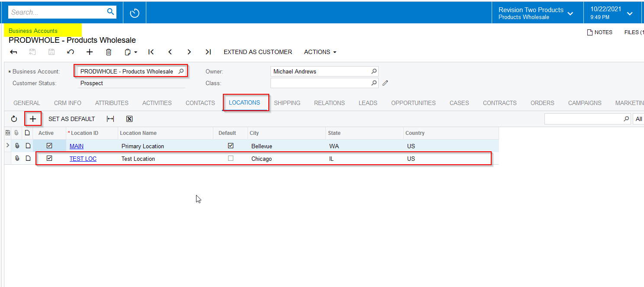Click the note icon in TEST LOC row
Screen dimensions: 644x287
[28, 159]
